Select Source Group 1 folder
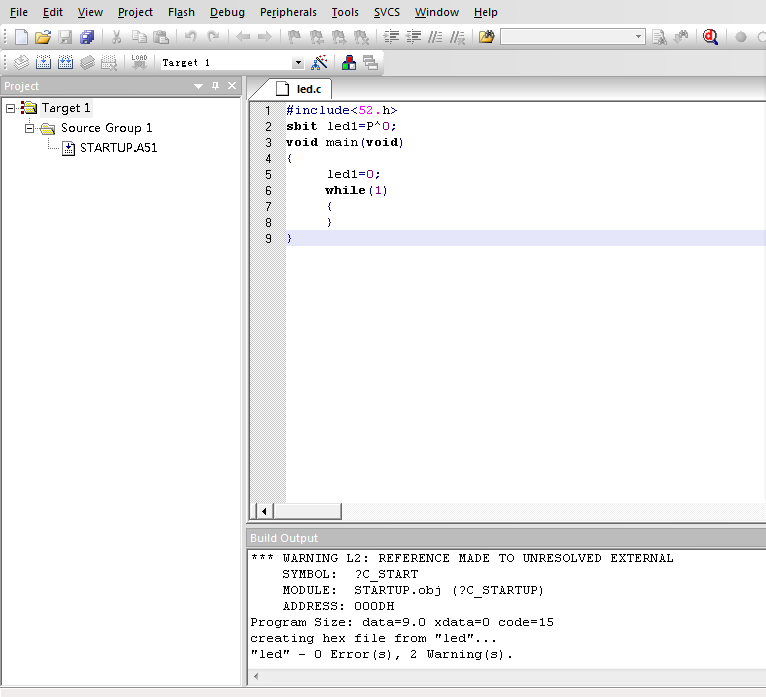Screen dimensions: 766x697 pyautogui.click(x=106, y=128)
